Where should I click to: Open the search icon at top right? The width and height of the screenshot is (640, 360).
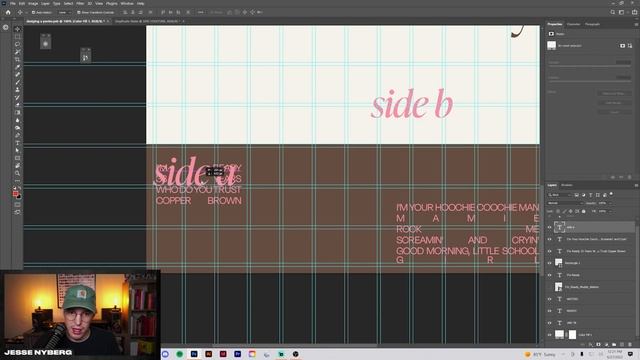click(x=613, y=12)
